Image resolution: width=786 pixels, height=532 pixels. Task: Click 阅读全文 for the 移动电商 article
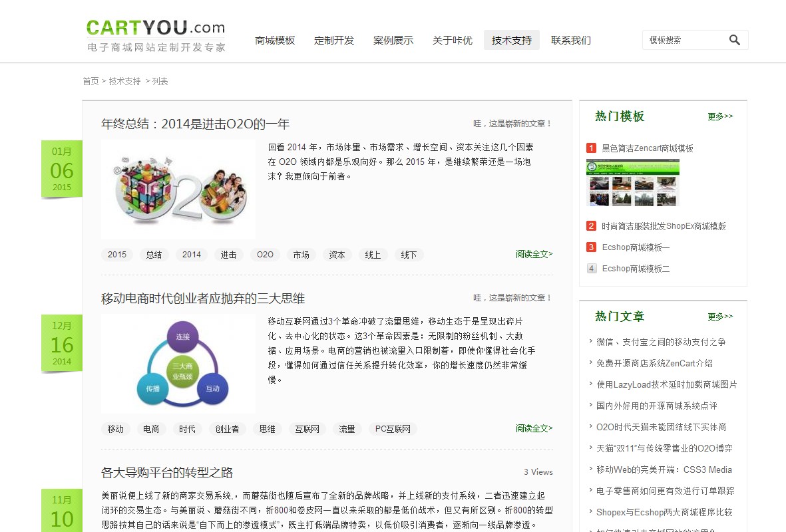coord(534,428)
